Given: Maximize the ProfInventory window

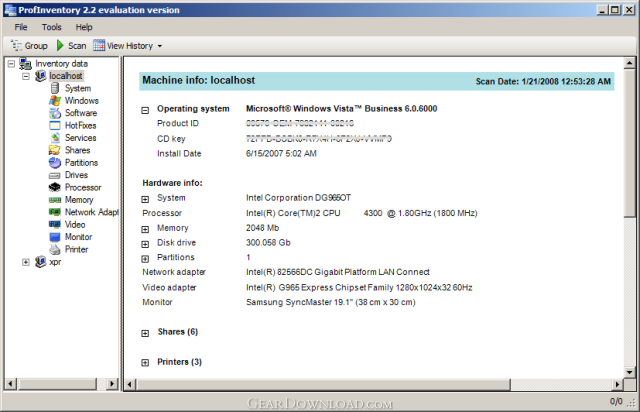Looking at the screenshot, I should [x=615, y=10].
